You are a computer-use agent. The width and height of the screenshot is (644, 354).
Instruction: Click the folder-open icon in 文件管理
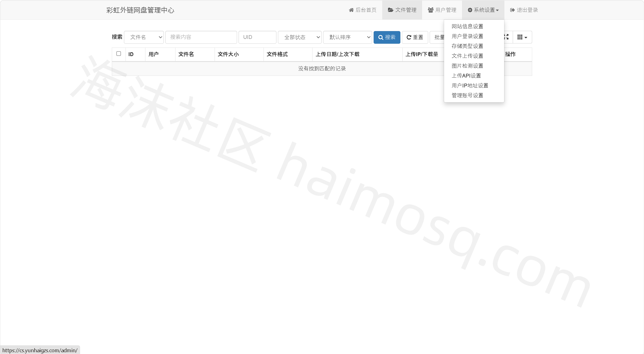[391, 10]
